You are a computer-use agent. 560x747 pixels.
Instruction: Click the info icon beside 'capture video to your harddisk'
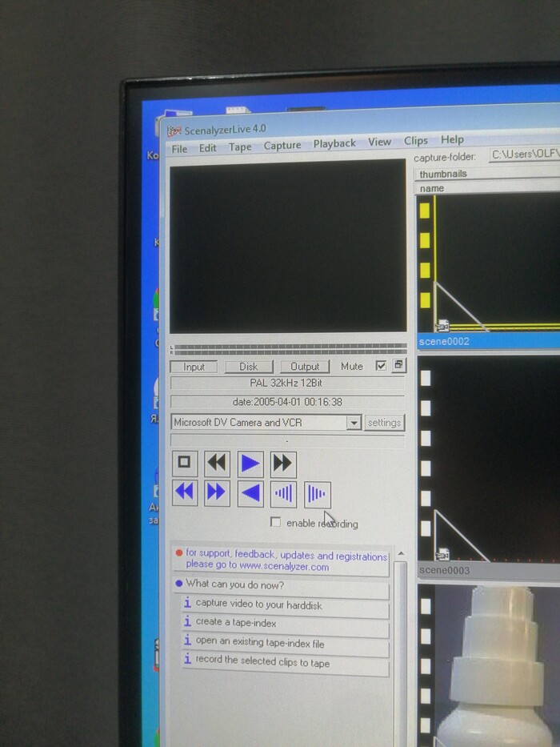pos(188,603)
